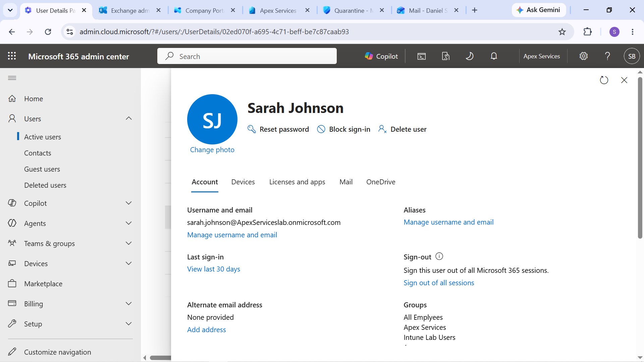Focus the admin center Search box

tap(247, 56)
